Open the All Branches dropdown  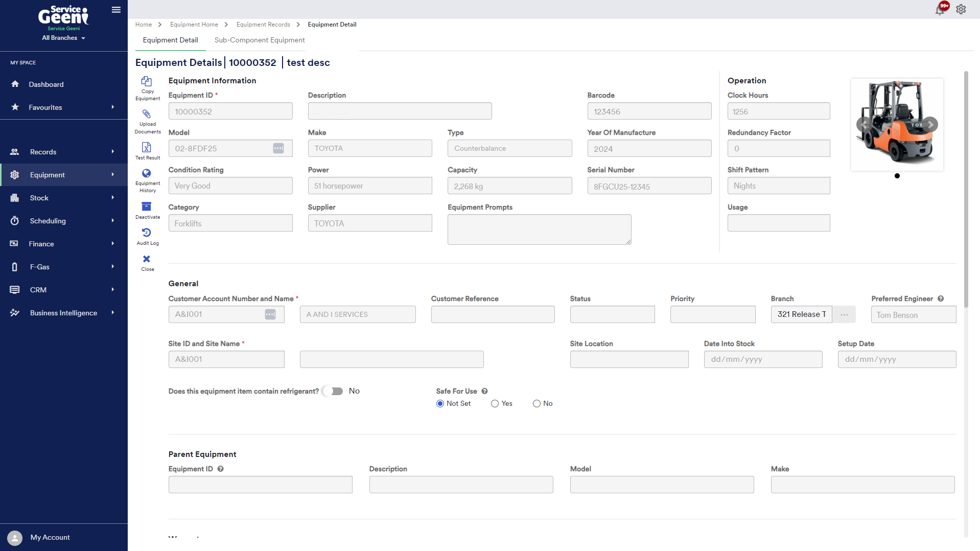[x=63, y=38]
